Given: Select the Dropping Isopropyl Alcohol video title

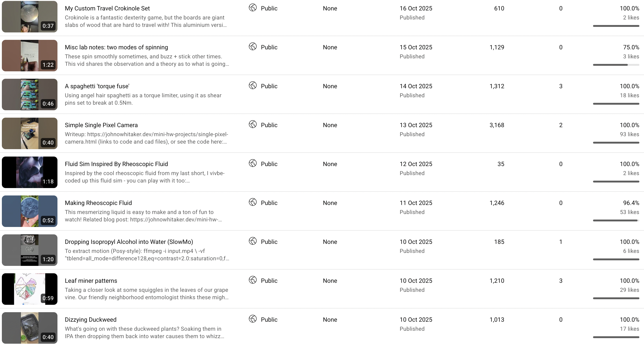Looking at the screenshot, I should tap(129, 242).
